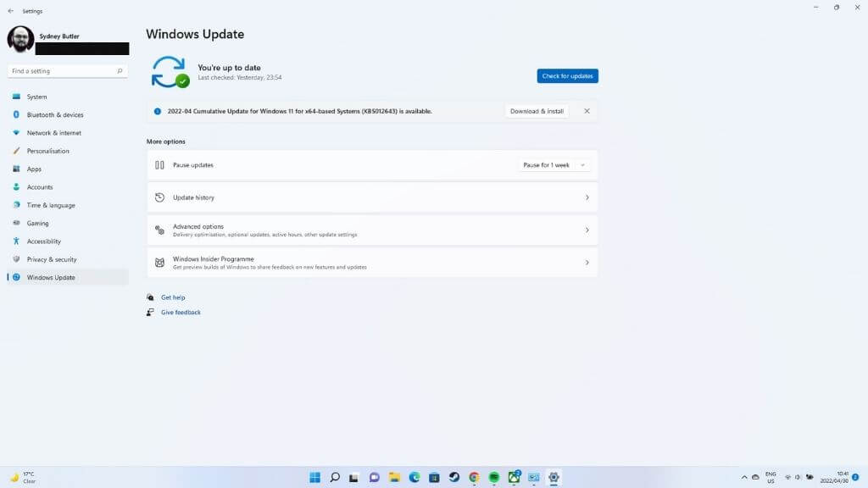Open Bluetooth & devices settings
The image size is (868, 488).
click(x=68, y=115)
